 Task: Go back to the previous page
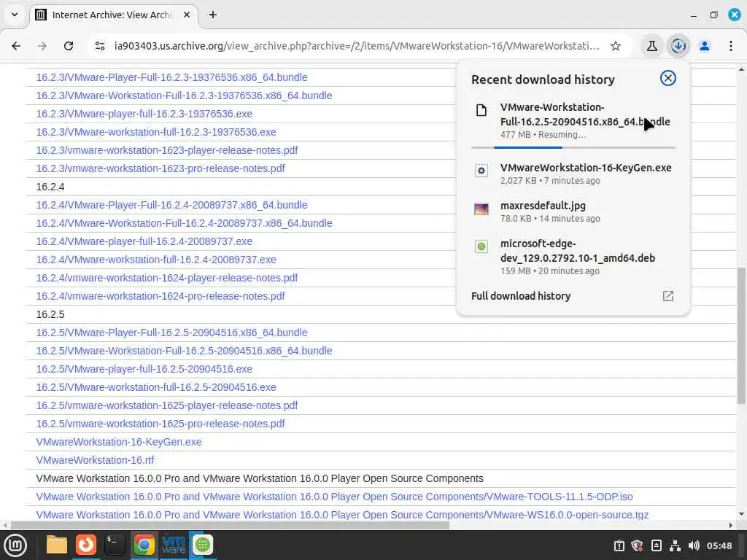pos(16,46)
